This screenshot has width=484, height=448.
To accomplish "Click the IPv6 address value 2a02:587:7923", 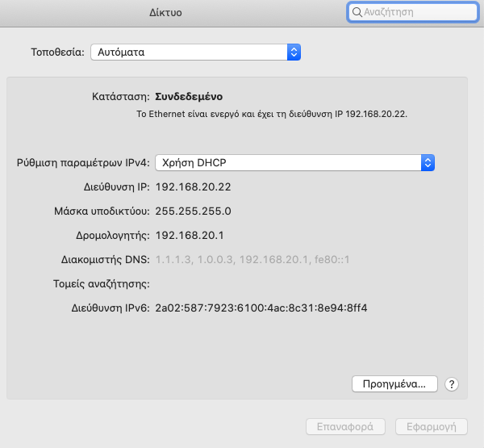I will pos(261,308).
